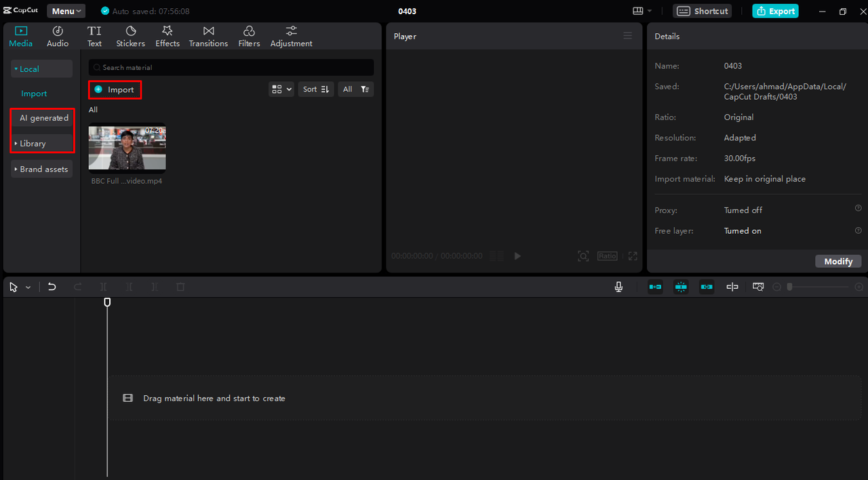
Task: Open the Adjustment tab
Action: 291,37
